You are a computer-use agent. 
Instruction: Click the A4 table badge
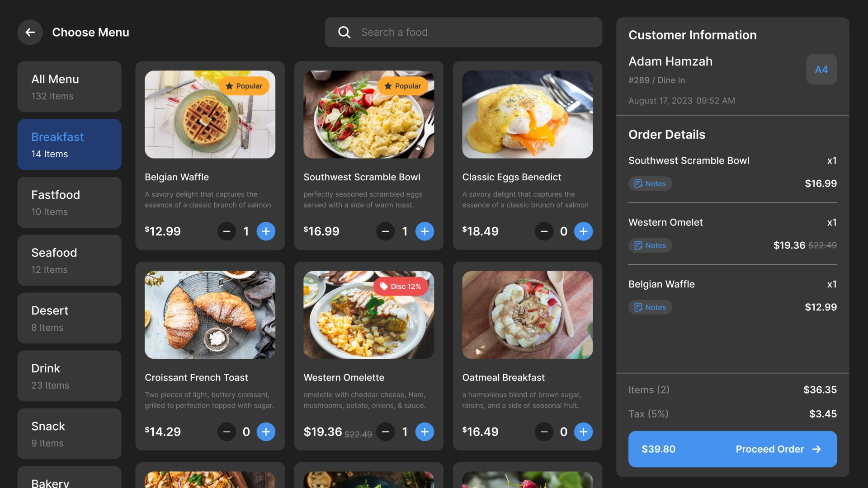point(821,69)
